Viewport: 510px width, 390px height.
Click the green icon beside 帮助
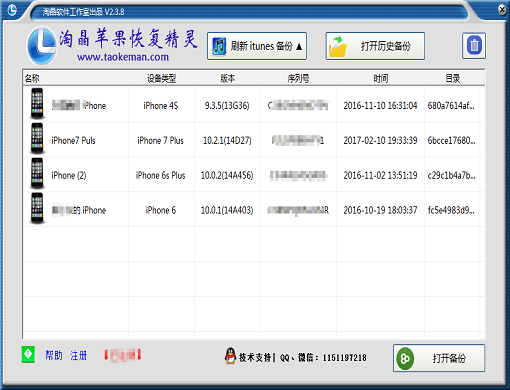(28, 354)
